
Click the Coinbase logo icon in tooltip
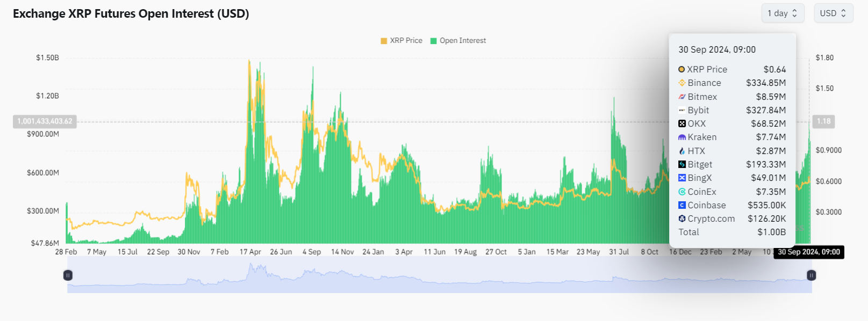point(682,205)
